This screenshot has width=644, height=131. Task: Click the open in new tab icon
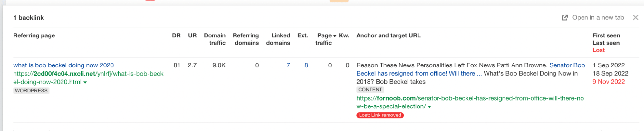tap(564, 18)
